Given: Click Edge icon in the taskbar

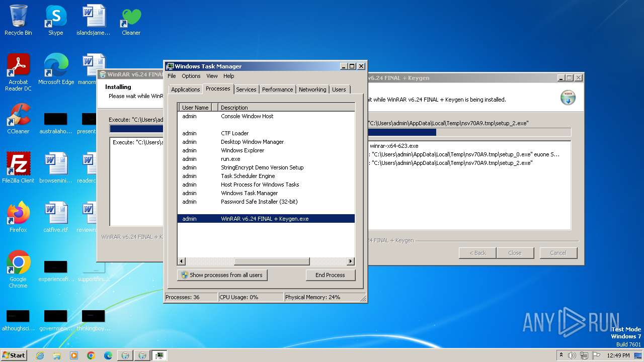Looking at the screenshot, I should pos(108,355).
